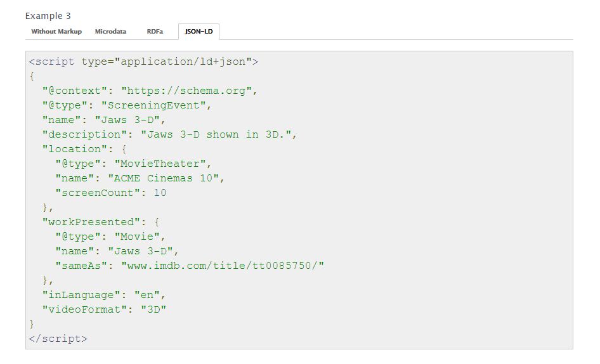Click the ACME Cinemas 10 value
The height and width of the screenshot is (364, 600).
163,178
